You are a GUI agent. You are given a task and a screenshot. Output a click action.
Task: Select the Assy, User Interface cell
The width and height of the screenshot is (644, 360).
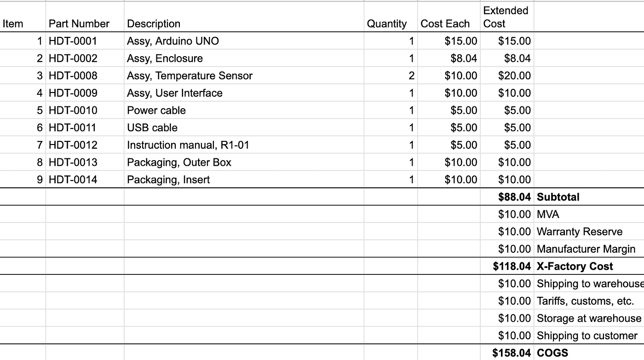[x=175, y=93]
